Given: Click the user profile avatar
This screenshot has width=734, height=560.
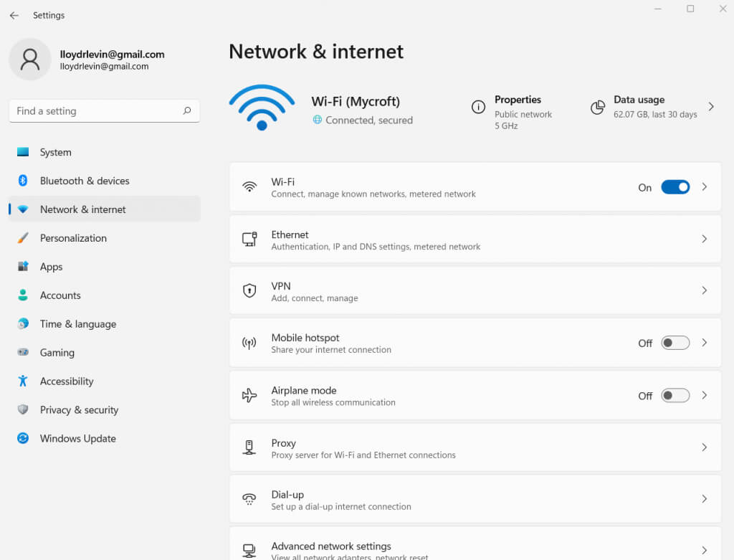Looking at the screenshot, I should click(30, 60).
